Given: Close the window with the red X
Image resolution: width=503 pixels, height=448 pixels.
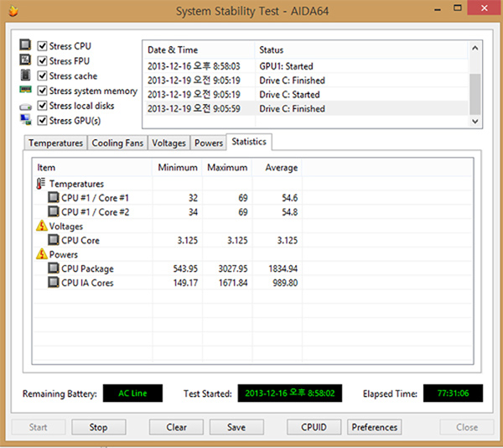Looking at the screenshot, I should click(485, 8).
